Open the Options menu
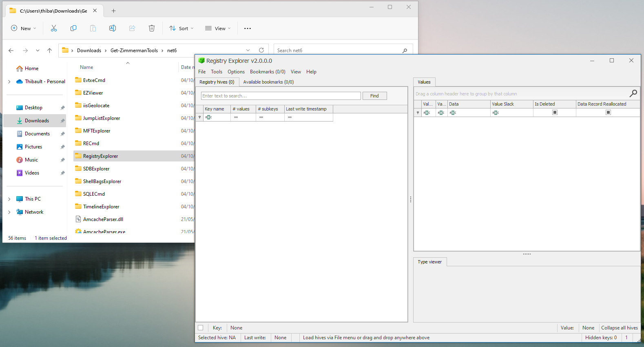The width and height of the screenshot is (644, 347). pos(236,72)
